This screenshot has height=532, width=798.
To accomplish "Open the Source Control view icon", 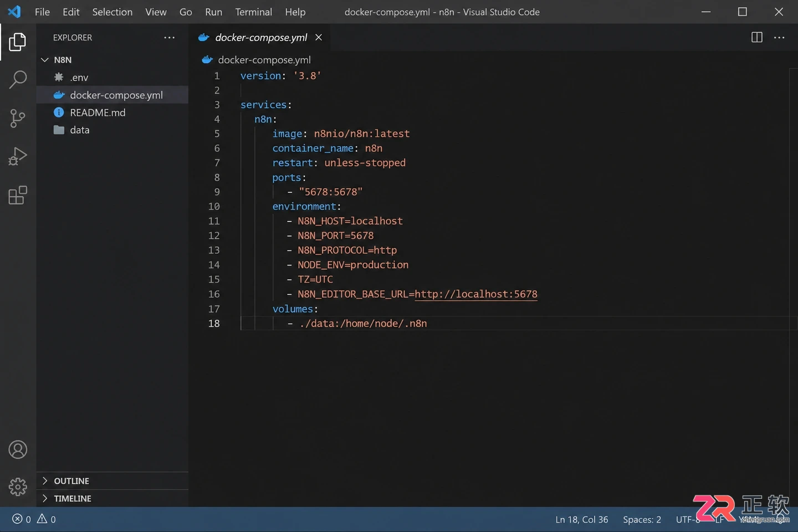I will click(18, 118).
